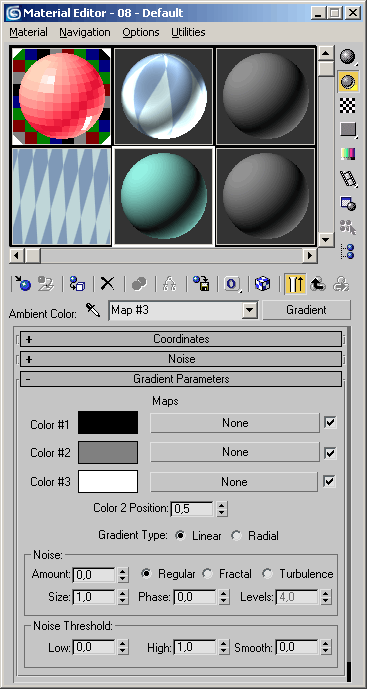This screenshot has width=367, height=689.
Task: Toggle the checkered Background icon
Action: (347, 105)
